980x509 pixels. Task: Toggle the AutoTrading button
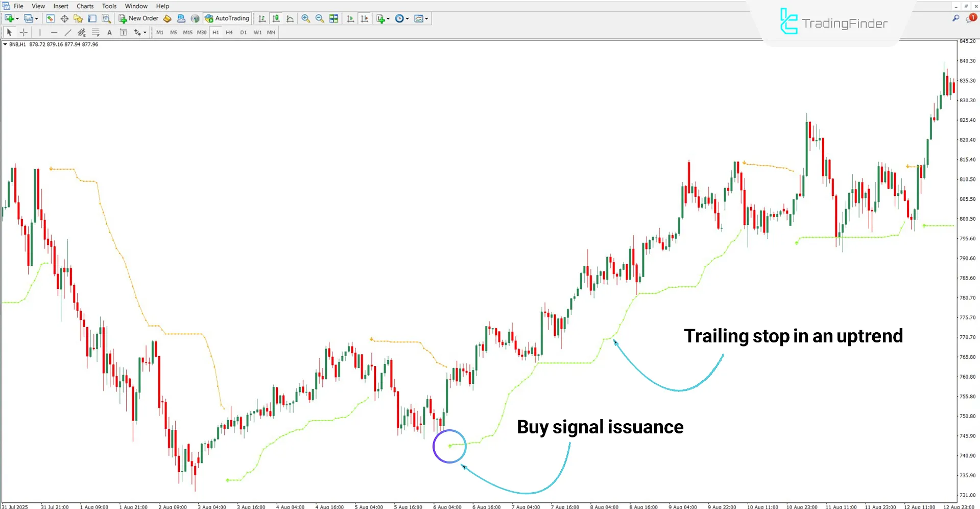coord(227,18)
